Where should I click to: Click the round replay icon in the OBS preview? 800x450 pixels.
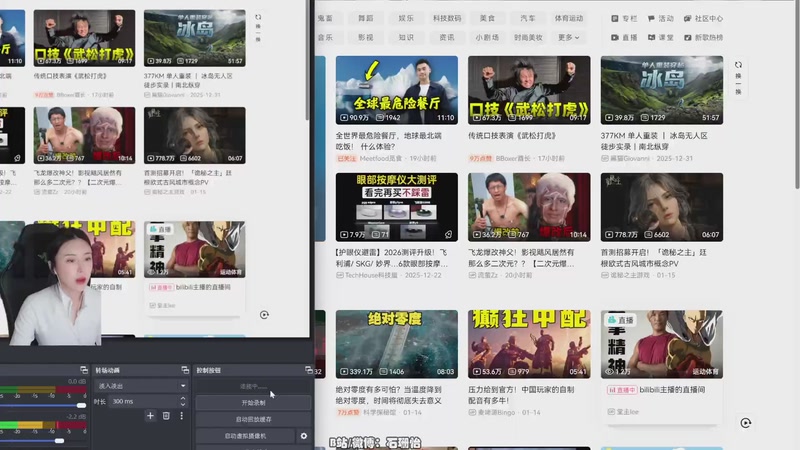264,315
